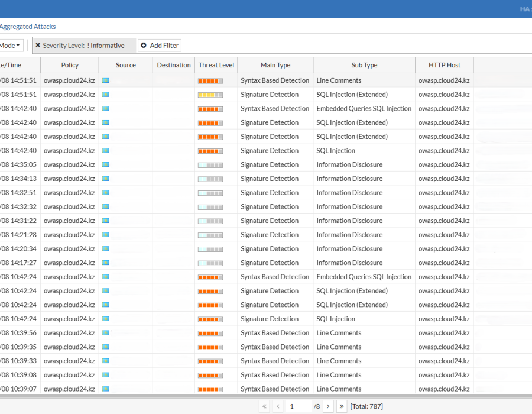
Task: Select Information Disclosure in 14:34:13 row
Action: 349,179
